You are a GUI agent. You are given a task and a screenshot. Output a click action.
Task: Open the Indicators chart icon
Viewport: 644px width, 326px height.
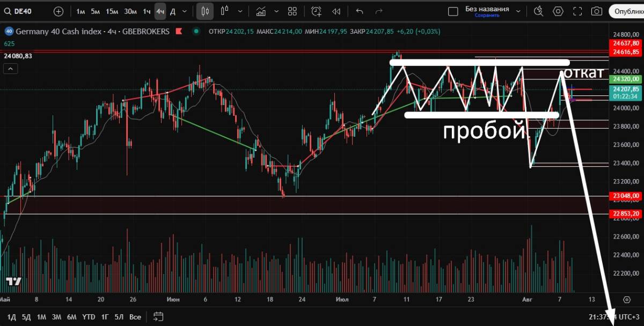coord(261,11)
